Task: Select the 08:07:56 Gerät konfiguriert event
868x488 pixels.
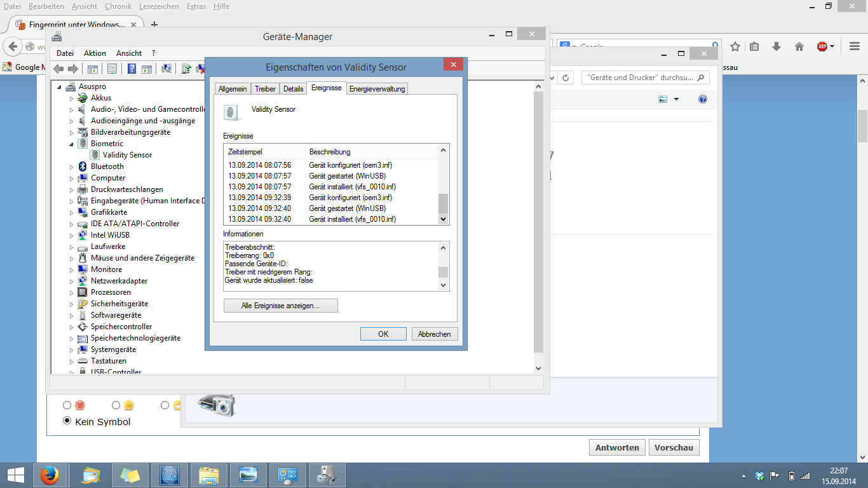Action: 330,165
